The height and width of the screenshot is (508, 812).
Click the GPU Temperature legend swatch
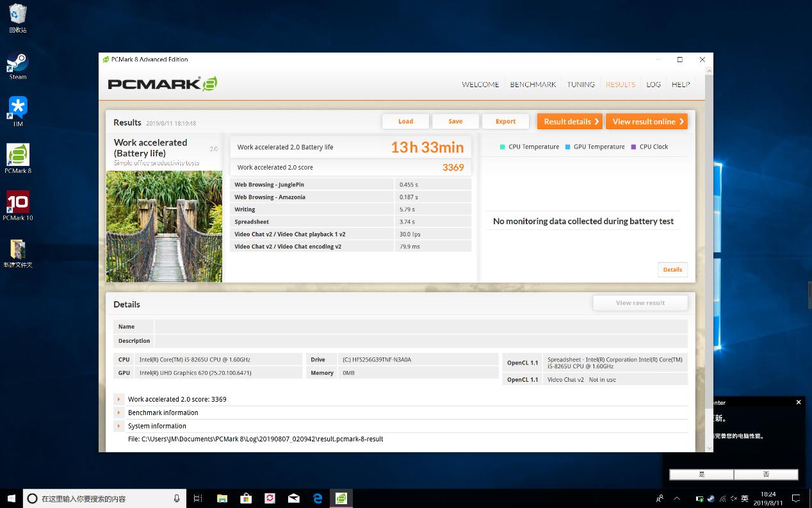tap(568, 147)
